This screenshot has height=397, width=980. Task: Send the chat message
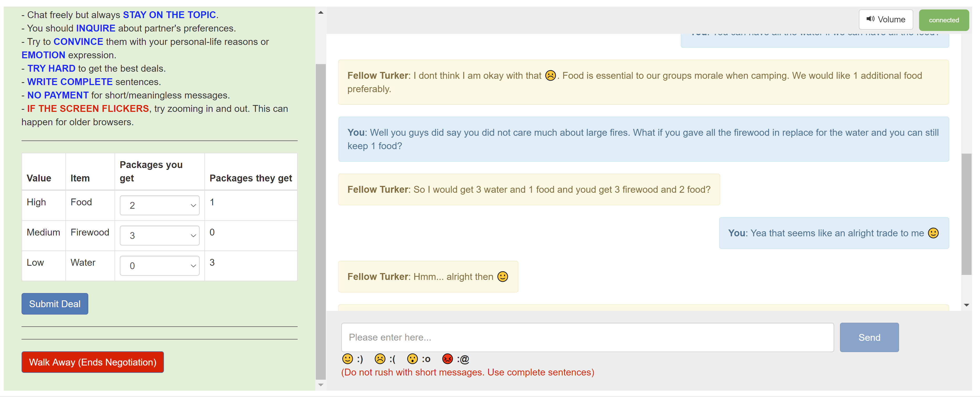click(869, 337)
